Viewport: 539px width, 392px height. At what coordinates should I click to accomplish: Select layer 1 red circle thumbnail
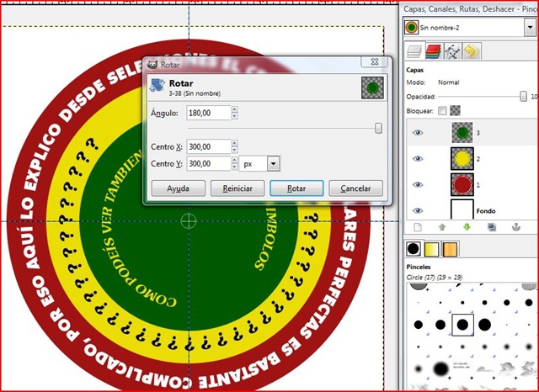pyautogui.click(x=462, y=185)
